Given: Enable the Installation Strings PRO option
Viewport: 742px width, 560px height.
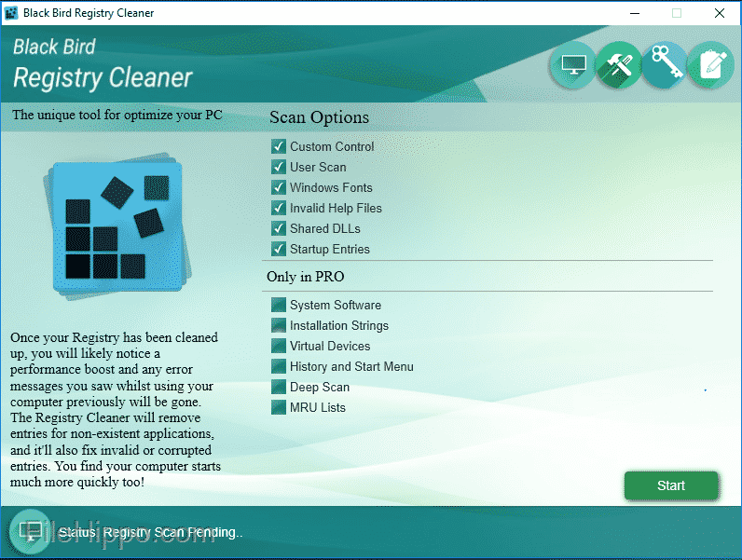Looking at the screenshot, I should [x=279, y=325].
